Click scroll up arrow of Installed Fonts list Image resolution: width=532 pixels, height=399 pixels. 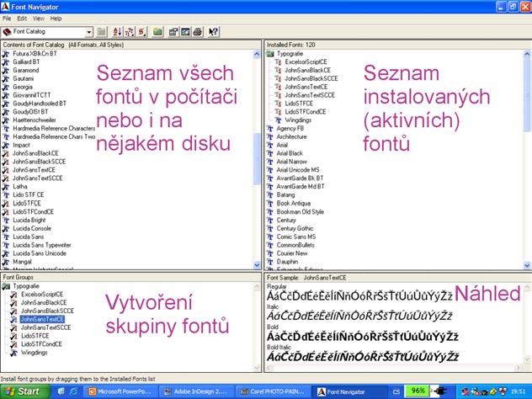(527, 54)
